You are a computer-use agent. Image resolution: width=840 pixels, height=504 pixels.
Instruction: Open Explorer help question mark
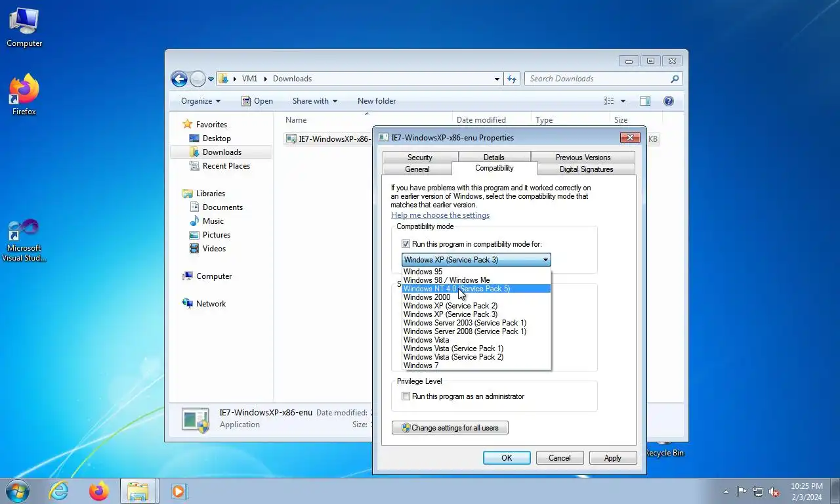(x=669, y=101)
